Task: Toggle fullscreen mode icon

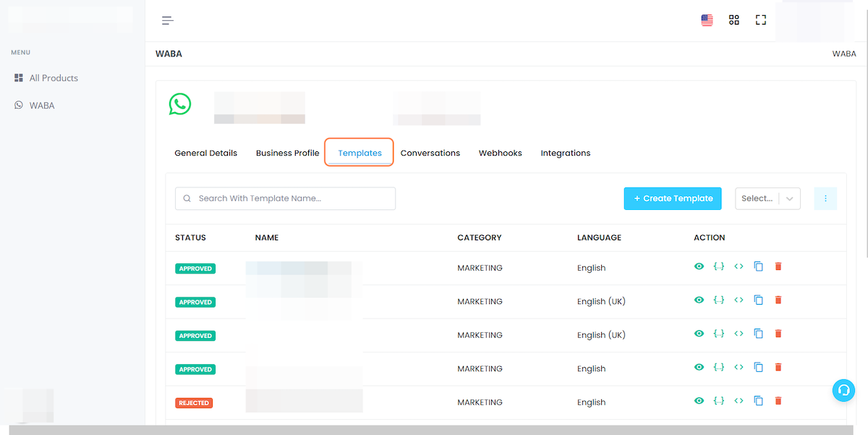Action: pyautogui.click(x=761, y=20)
